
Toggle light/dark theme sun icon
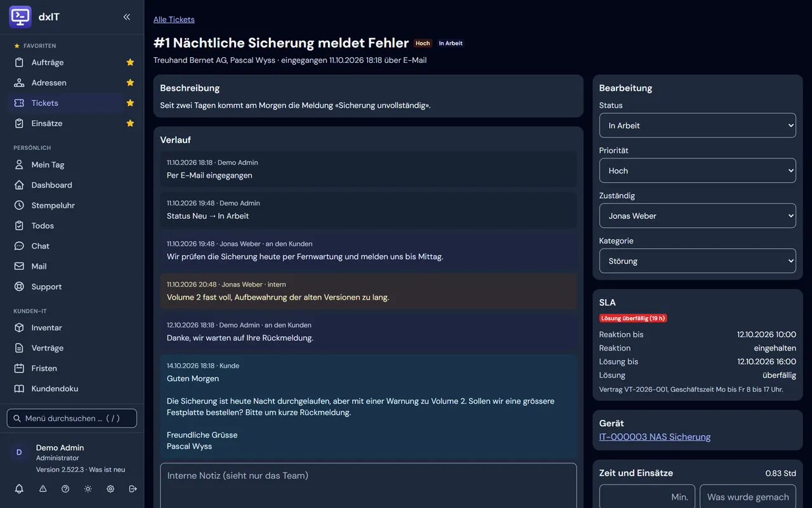click(88, 489)
